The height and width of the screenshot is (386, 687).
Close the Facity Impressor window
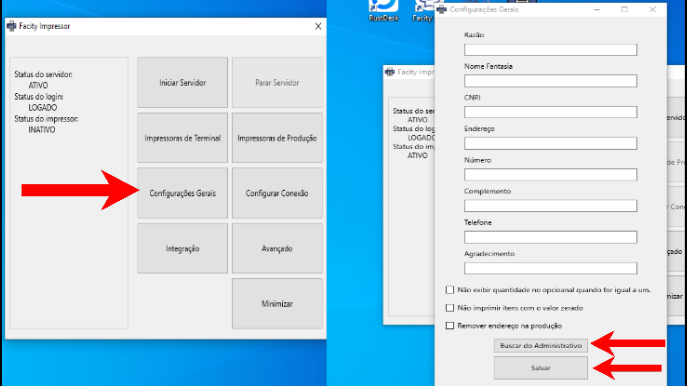click(x=318, y=26)
